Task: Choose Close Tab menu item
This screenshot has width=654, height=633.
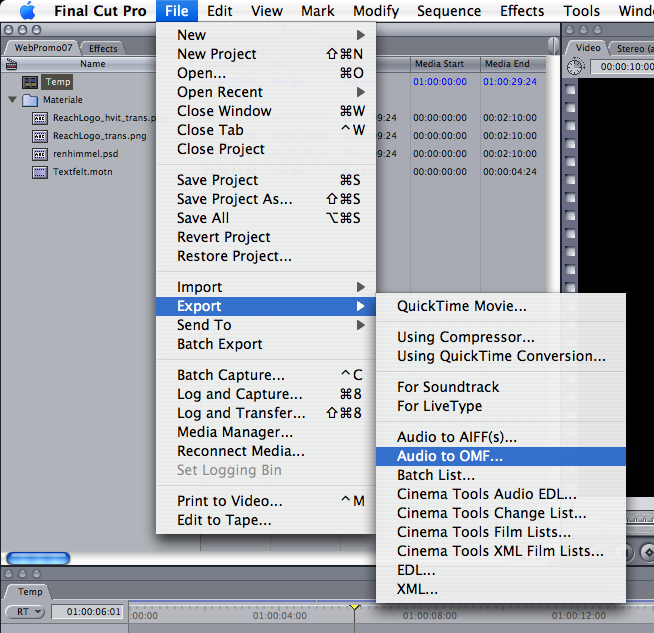Action: 266,130
